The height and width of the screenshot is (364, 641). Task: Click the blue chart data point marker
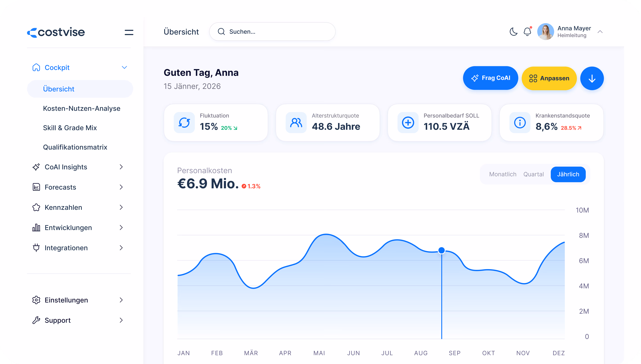click(442, 250)
